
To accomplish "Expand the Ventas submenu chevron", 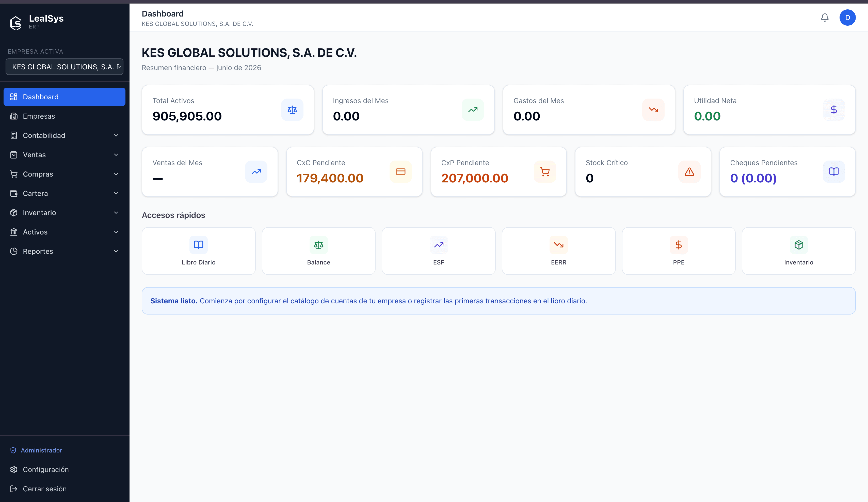I will tap(116, 155).
